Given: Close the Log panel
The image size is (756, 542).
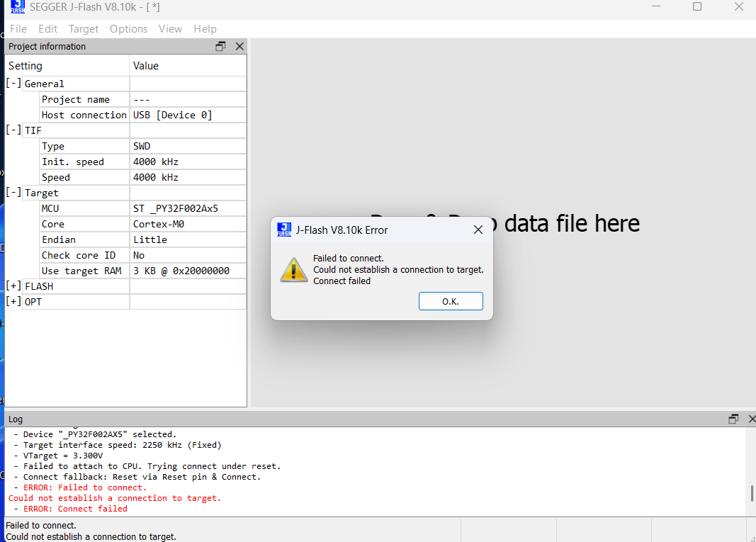Looking at the screenshot, I should [752, 419].
